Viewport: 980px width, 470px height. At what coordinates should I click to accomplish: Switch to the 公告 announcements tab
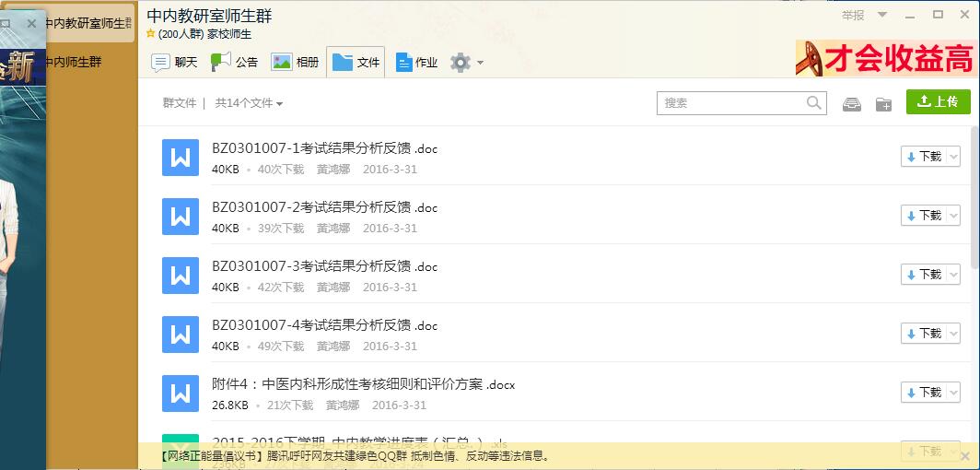[x=235, y=63]
